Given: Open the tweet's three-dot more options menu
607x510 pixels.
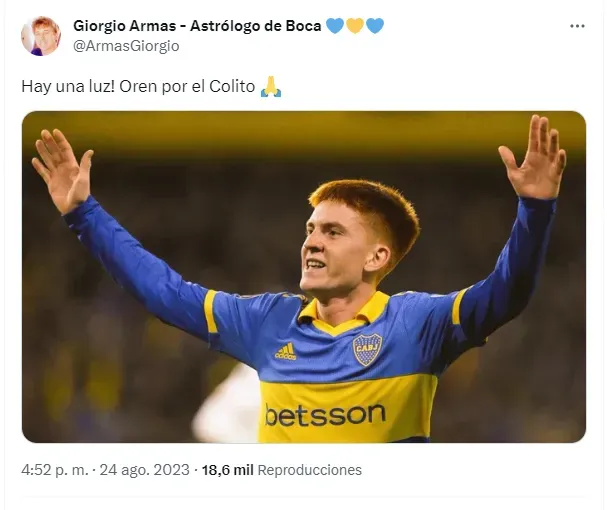Looking at the screenshot, I should (x=577, y=26).
